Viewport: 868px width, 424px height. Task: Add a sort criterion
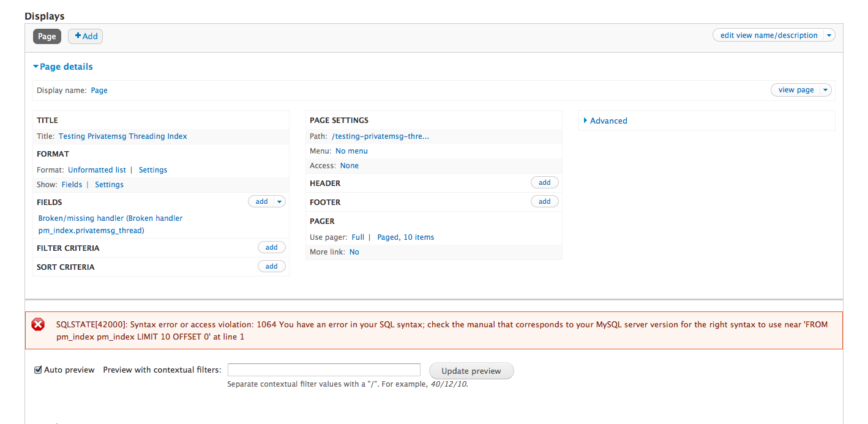tap(271, 266)
